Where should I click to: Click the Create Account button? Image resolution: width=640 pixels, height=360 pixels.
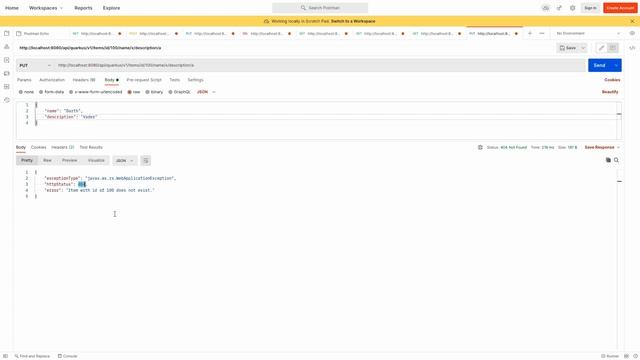(620, 8)
